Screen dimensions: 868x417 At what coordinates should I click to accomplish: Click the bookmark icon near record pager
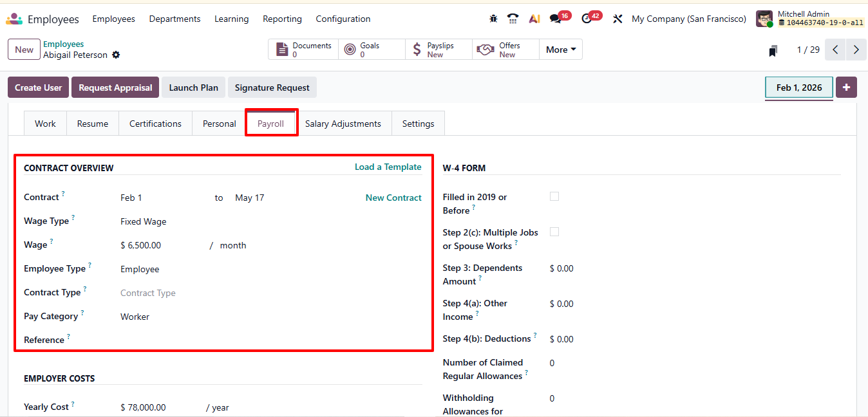coord(773,50)
